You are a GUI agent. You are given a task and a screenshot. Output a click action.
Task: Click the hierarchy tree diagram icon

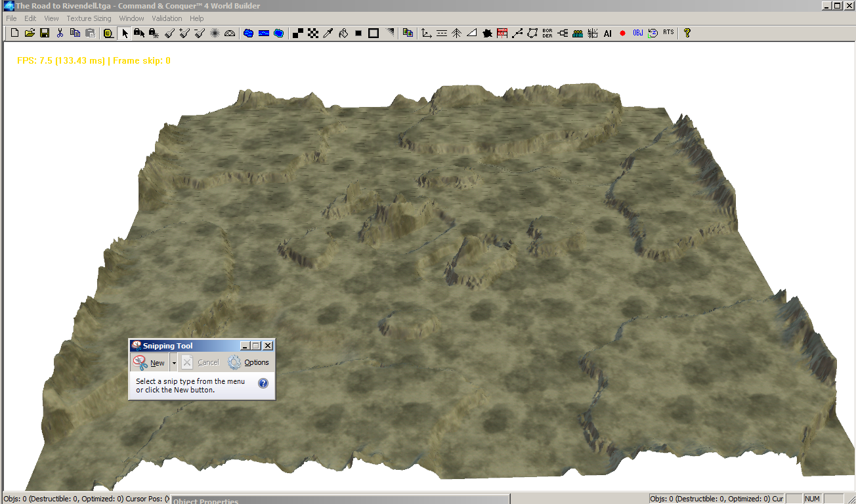click(563, 33)
